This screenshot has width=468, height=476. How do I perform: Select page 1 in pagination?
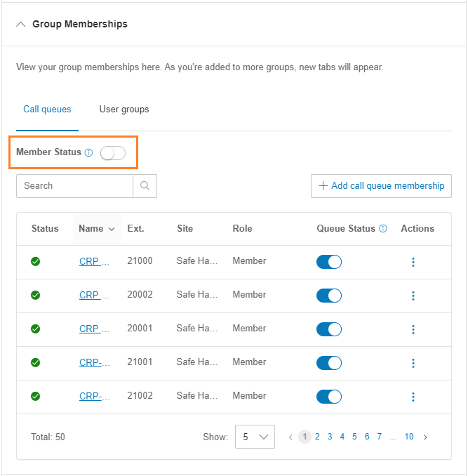(305, 437)
